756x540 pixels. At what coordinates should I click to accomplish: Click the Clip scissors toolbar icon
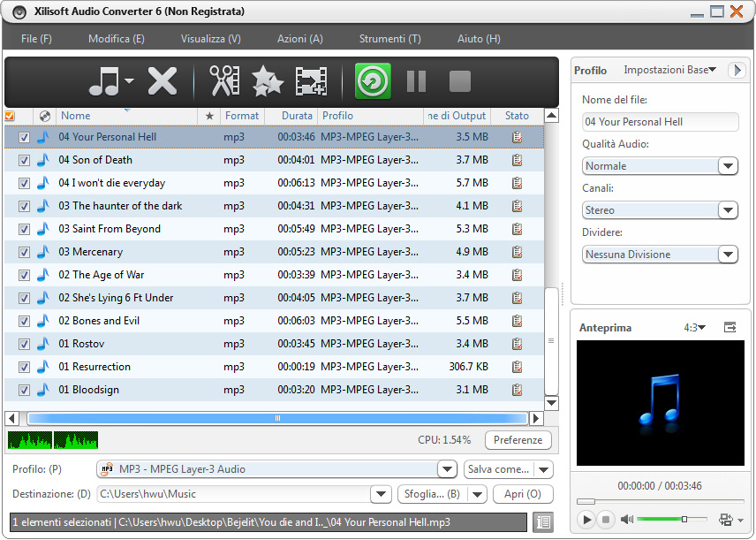tap(223, 81)
